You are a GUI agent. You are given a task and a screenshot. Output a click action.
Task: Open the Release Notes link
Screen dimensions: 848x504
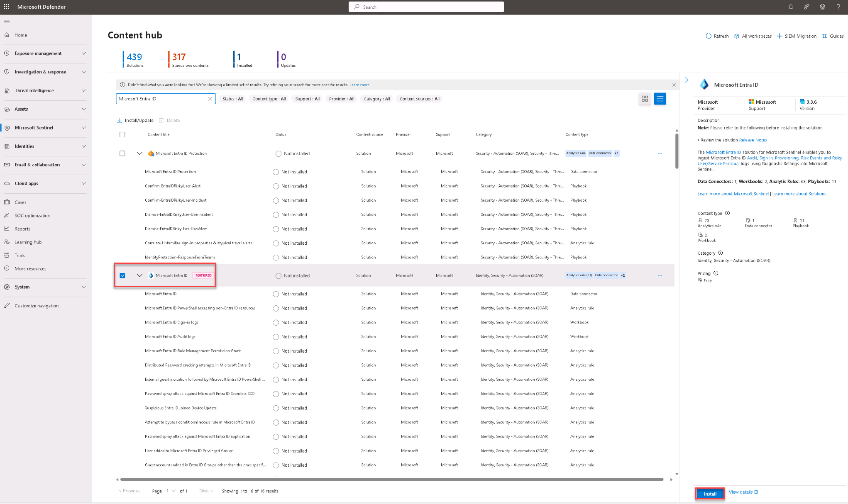click(753, 140)
